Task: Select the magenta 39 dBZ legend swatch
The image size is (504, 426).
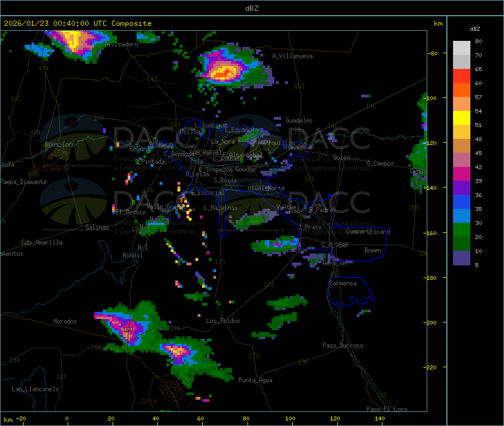Action: pyautogui.click(x=461, y=174)
